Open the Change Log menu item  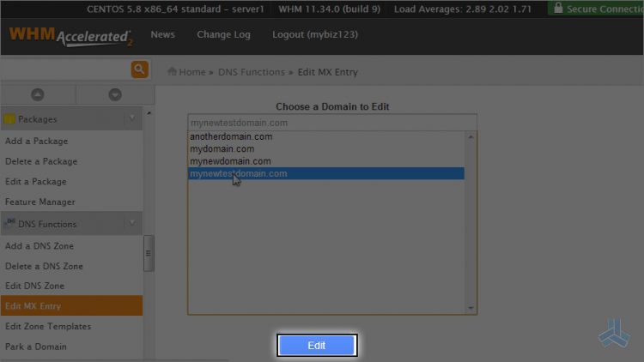[x=223, y=35]
